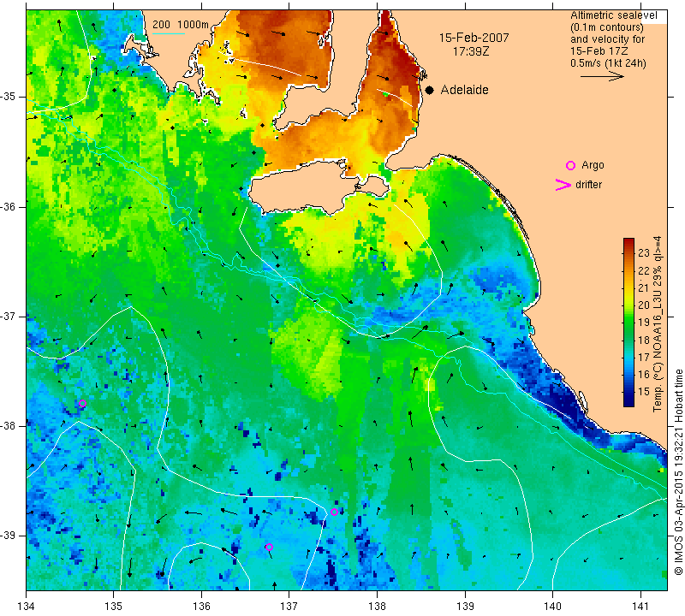Click the '139' longitude axis label

pyautogui.click(x=465, y=607)
